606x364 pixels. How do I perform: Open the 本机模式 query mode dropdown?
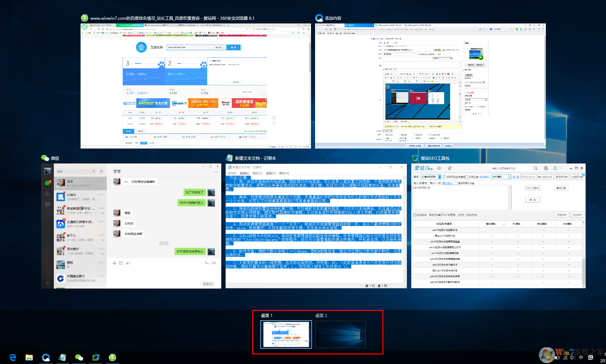(509, 177)
